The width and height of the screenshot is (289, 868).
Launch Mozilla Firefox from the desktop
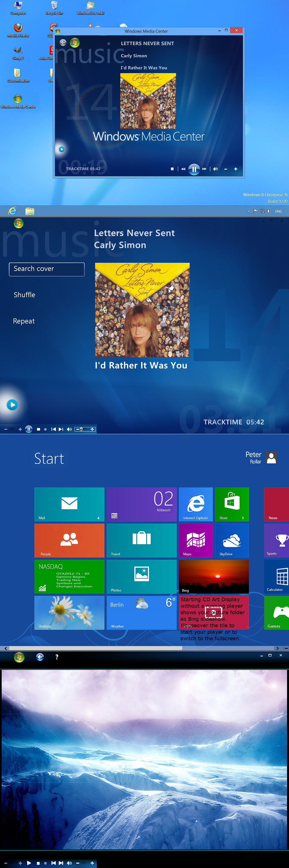click(x=18, y=30)
